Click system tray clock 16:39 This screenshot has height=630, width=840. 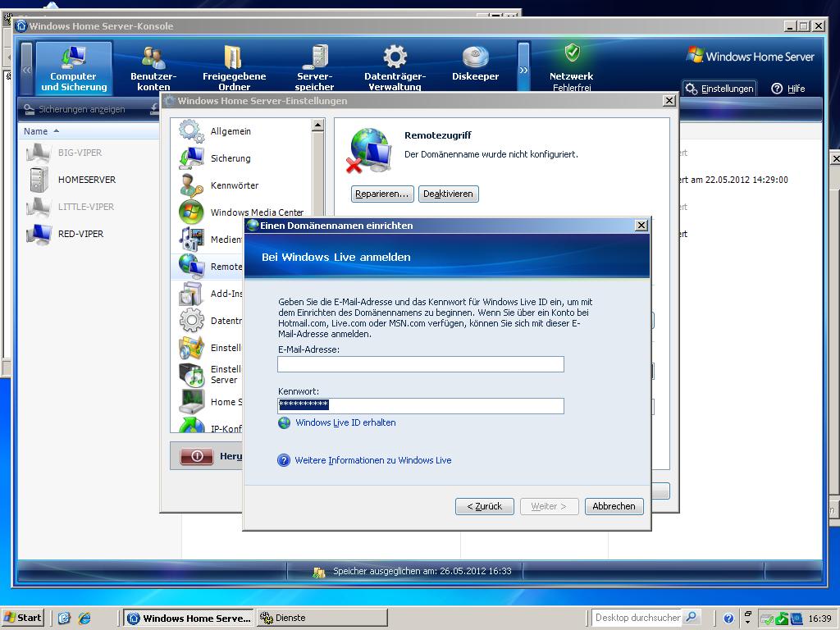point(819,619)
